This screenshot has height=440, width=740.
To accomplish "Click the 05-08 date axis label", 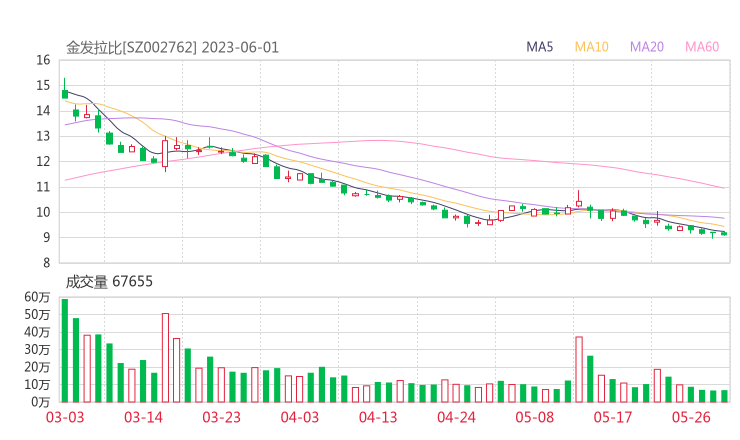I will click(535, 417).
